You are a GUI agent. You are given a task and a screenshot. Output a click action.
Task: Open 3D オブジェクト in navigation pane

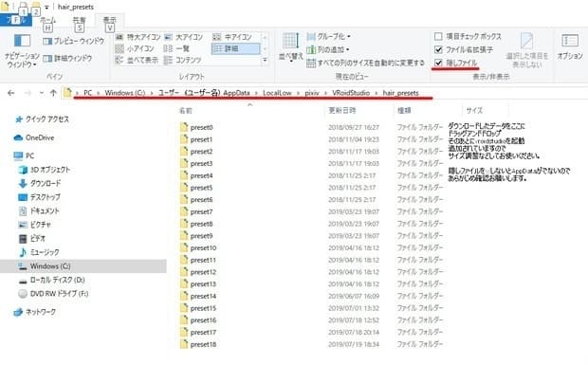click(45, 170)
